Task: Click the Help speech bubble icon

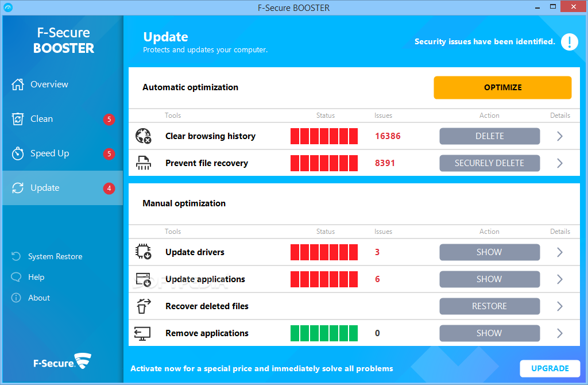Action: coord(16,277)
